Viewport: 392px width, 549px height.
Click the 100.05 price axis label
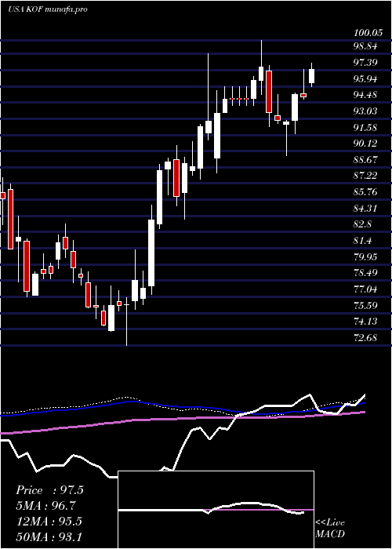click(368, 33)
